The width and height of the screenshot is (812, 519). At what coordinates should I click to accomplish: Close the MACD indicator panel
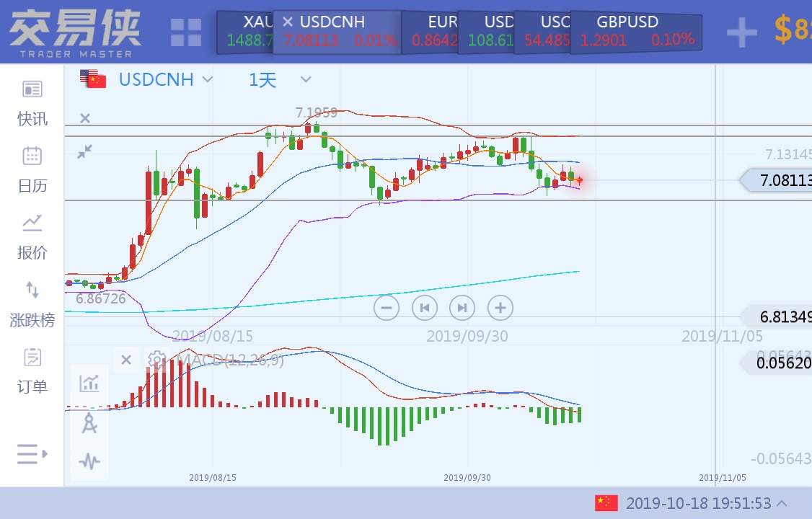pyautogui.click(x=126, y=359)
